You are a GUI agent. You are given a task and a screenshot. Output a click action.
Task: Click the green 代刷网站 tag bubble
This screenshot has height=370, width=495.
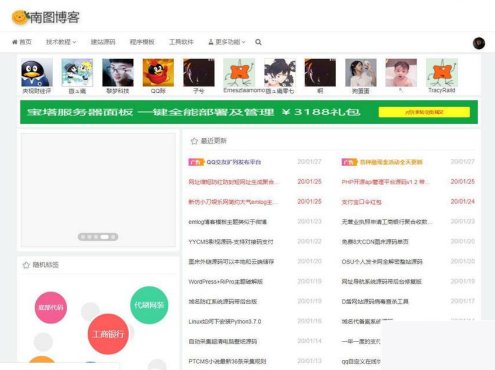(149, 305)
